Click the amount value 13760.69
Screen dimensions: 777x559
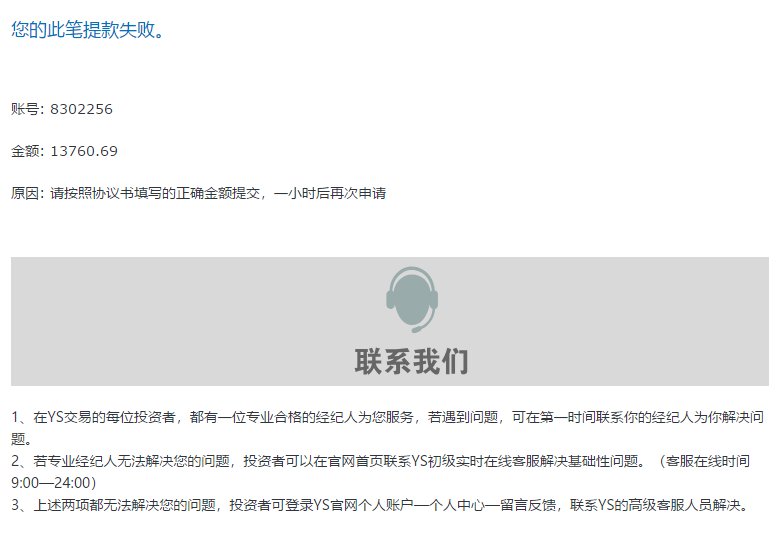pyautogui.click(x=84, y=151)
